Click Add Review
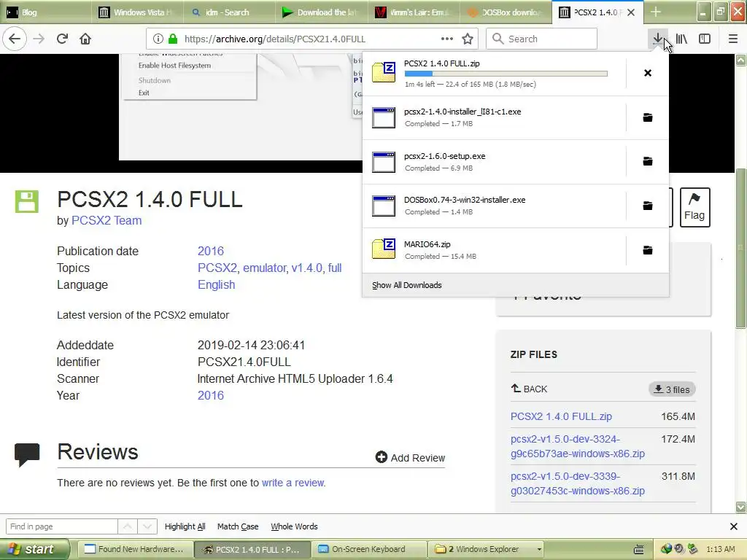 [410, 458]
